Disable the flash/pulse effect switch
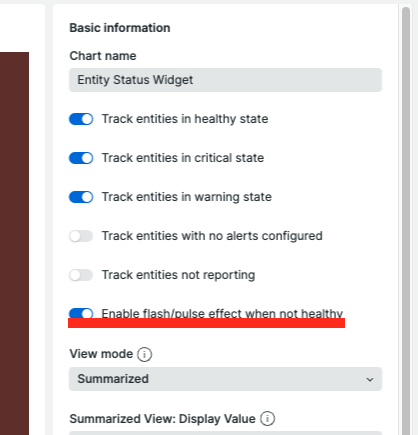The width and height of the screenshot is (418, 435). click(81, 313)
